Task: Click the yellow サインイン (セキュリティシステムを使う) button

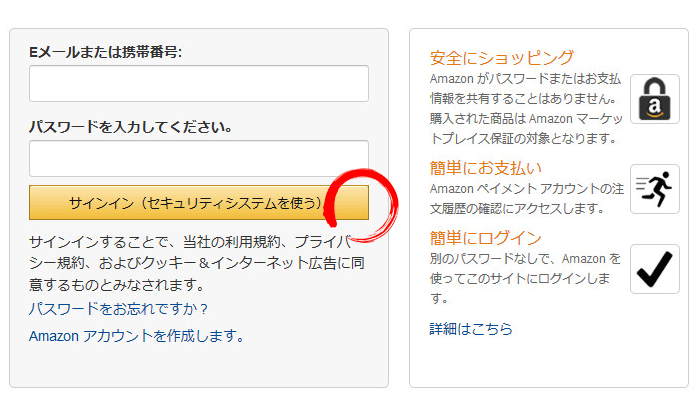Action: coord(199,203)
